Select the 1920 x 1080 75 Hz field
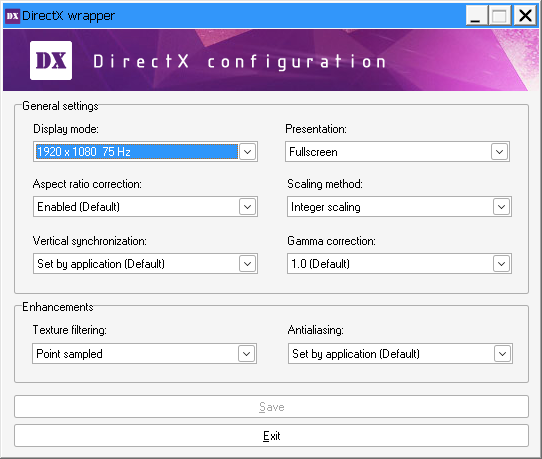542x459 pixels. [x=145, y=152]
